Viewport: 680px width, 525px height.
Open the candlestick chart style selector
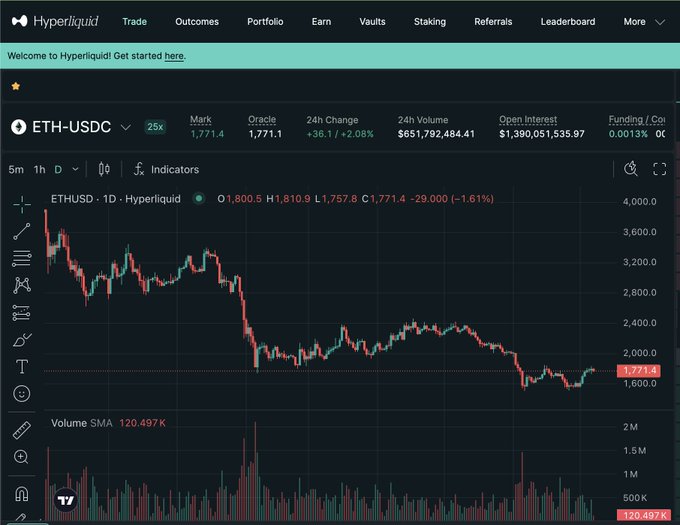pyautogui.click(x=104, y=169)
